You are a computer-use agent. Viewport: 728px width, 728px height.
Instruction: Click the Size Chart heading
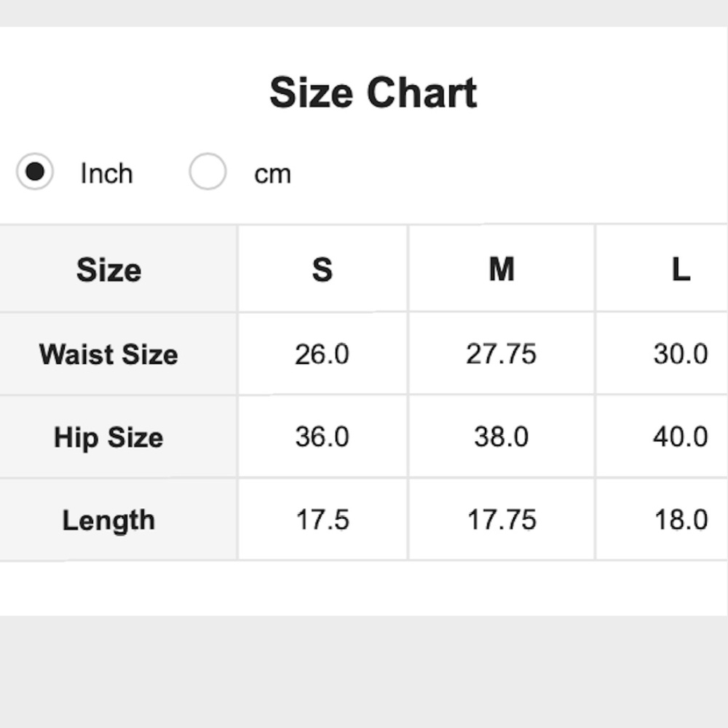coord(373,92)
